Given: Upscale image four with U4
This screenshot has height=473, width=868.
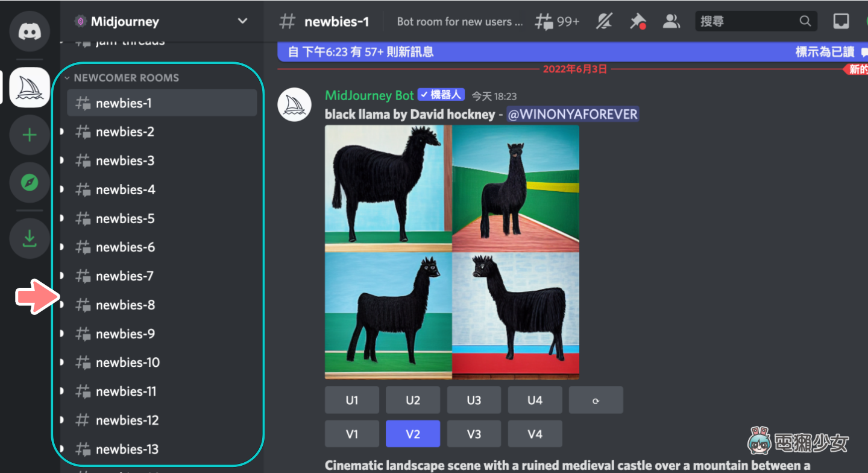Looking at the screenshot, I should click(535, 400).
